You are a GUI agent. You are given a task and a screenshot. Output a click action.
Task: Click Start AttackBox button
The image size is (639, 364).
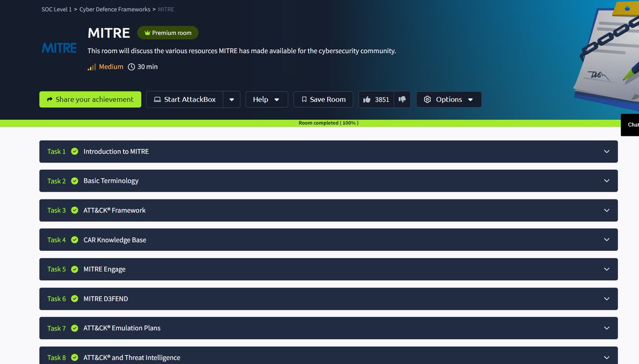click(185, 100)
